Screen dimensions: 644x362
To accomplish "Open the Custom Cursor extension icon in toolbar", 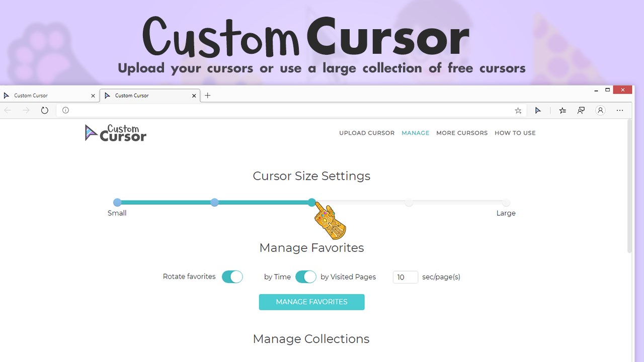I will point(538,110).
